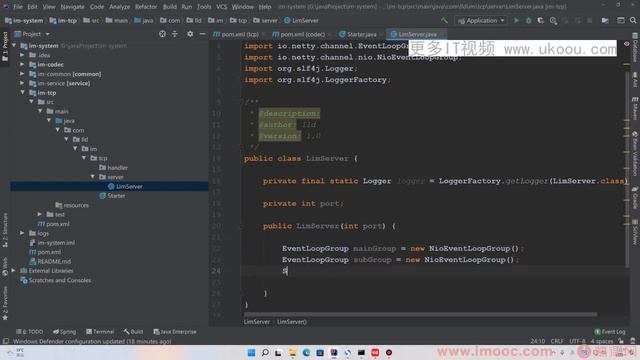Open the Navigate menu
640x360 pixels.
click(72, 7)
